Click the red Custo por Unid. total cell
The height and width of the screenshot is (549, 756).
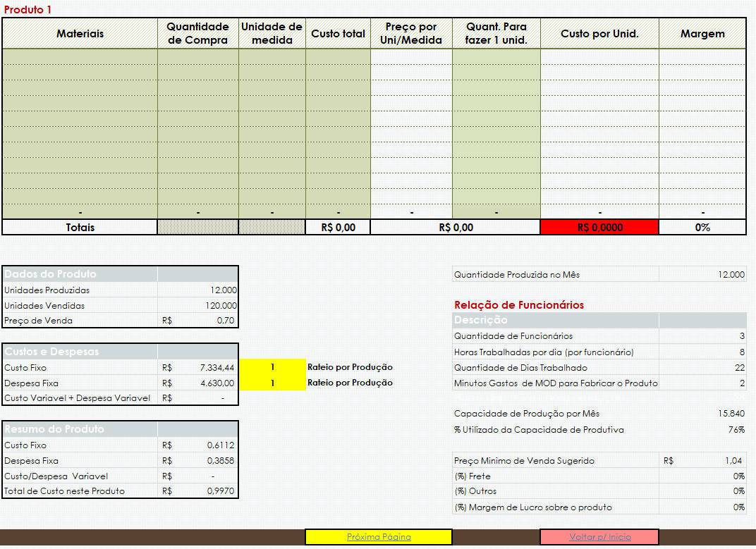coord(599,228)
